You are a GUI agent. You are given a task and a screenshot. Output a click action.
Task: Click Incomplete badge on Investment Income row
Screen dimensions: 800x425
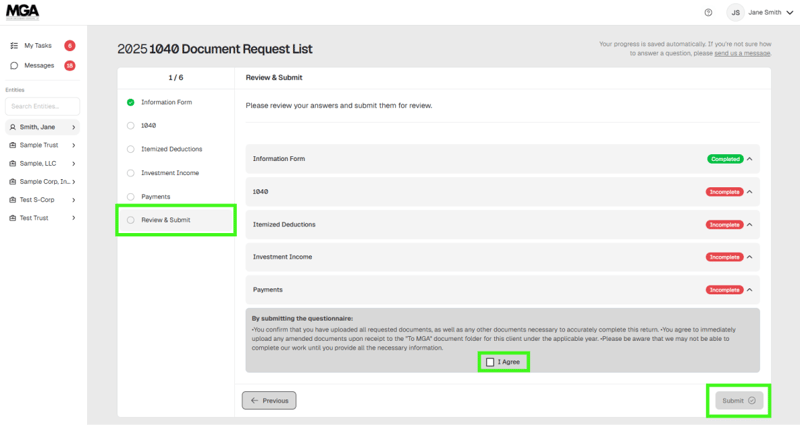724,257
